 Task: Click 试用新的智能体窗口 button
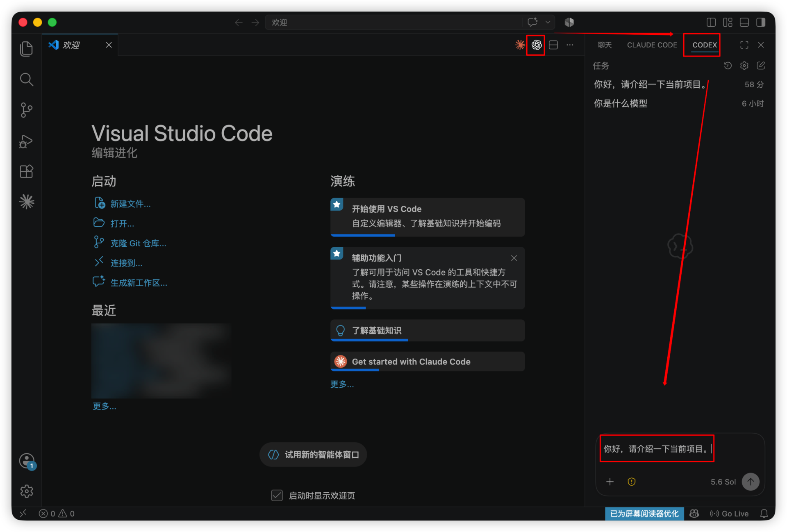pyautogui.click(x=313, y=455)
